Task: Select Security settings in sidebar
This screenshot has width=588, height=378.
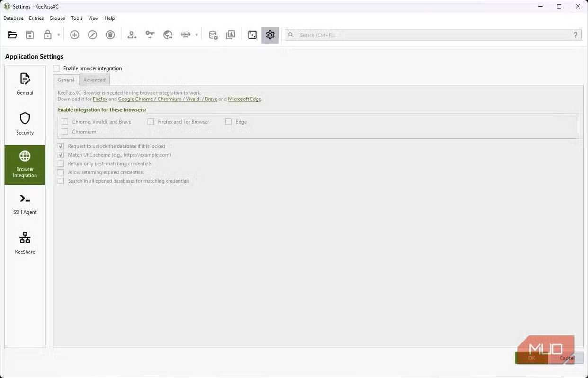Action: click(25, 124)
